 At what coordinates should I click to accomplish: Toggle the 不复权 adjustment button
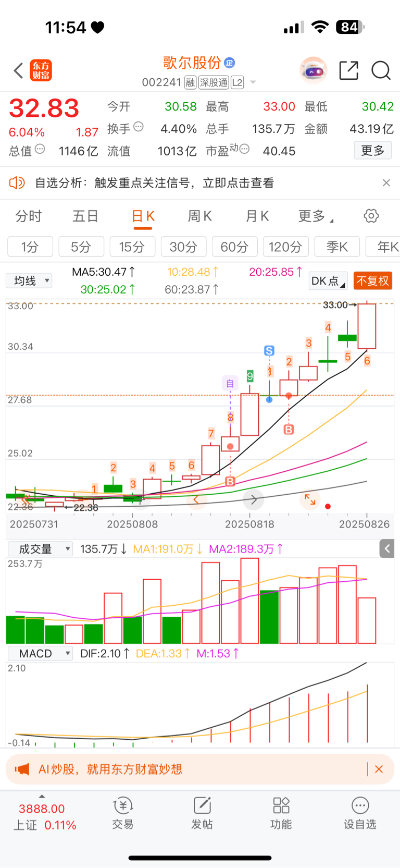tap(373, 281)
